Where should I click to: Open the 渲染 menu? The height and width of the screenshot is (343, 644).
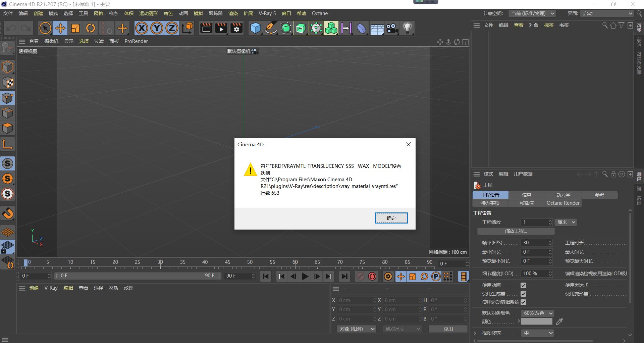[x=233, y=13]
